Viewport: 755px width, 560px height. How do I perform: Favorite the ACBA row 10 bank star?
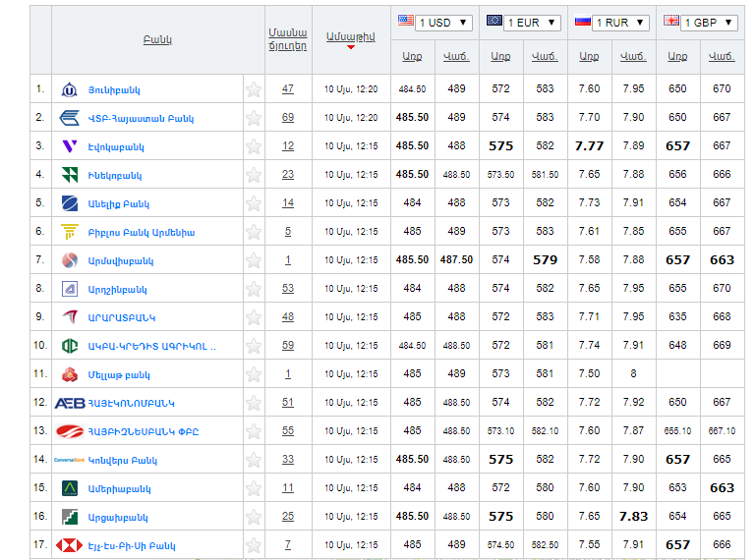(254, 346)
